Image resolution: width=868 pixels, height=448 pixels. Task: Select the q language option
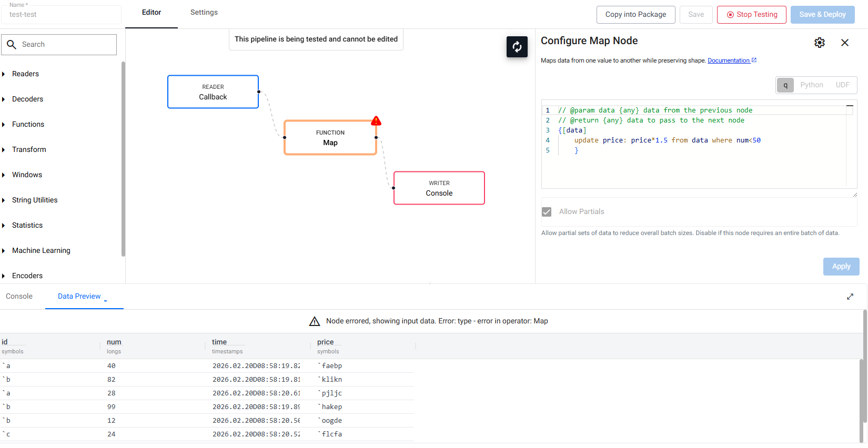pos(785,85)
